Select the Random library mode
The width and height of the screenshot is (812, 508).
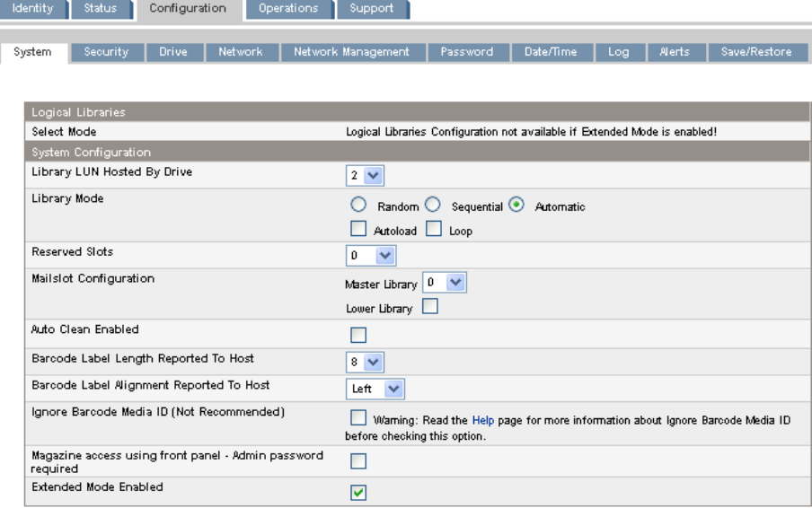(357, 206)
